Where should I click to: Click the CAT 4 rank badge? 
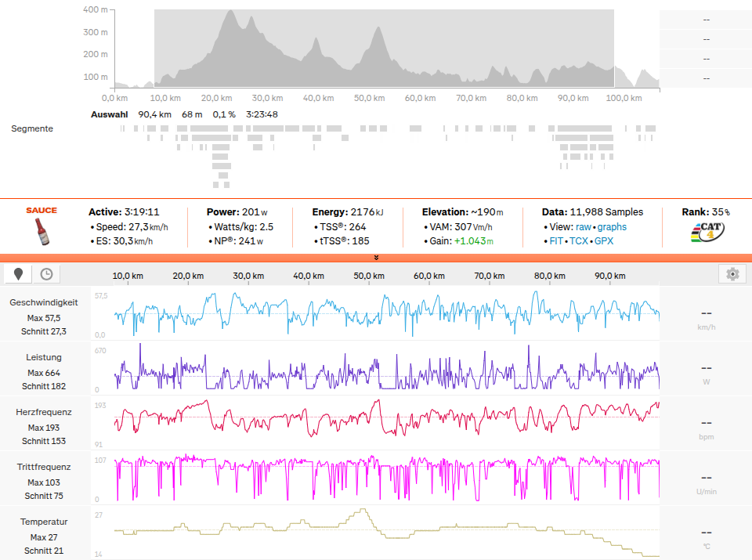(707, 232)
